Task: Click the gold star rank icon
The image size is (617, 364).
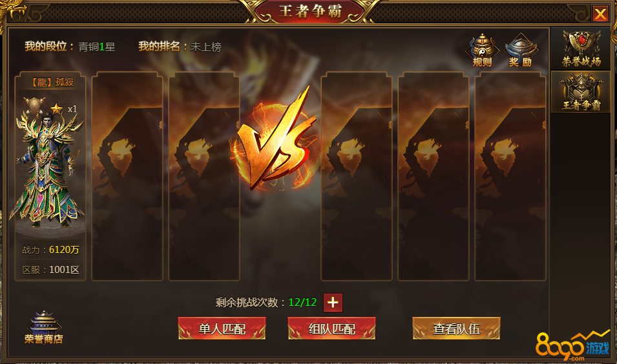Action: pyautogui.click(x=57, y=108)
